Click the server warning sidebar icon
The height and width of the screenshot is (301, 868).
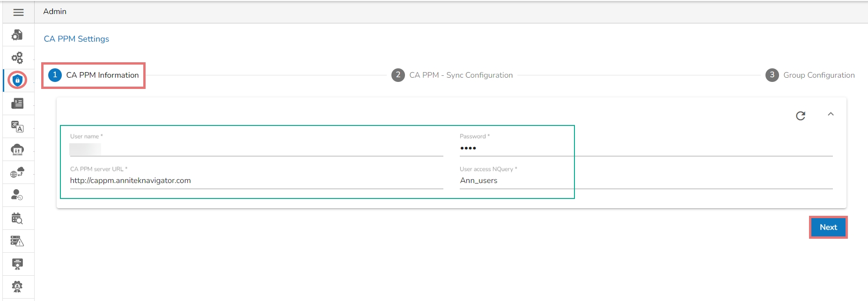[17, 241]
